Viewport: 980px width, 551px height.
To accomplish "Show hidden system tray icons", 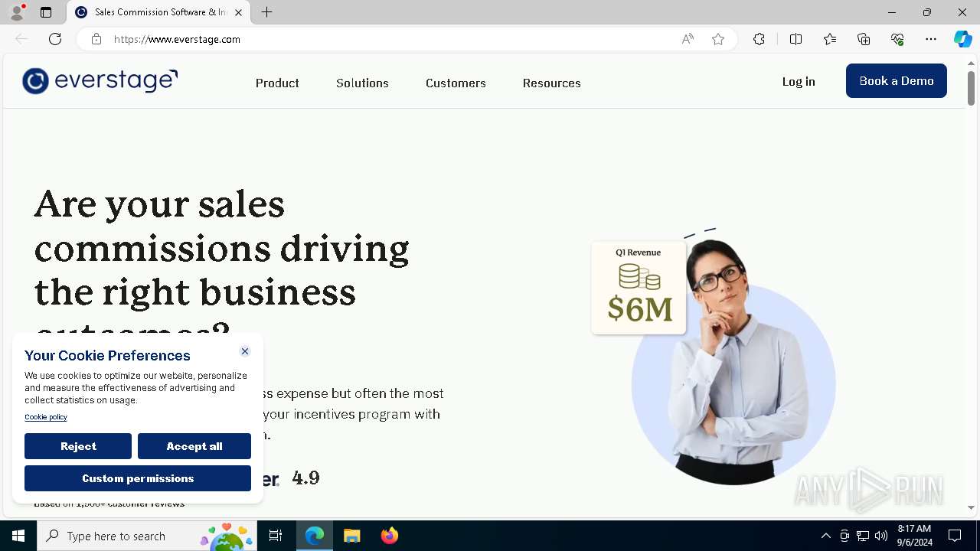I will (x=825, y=536).
